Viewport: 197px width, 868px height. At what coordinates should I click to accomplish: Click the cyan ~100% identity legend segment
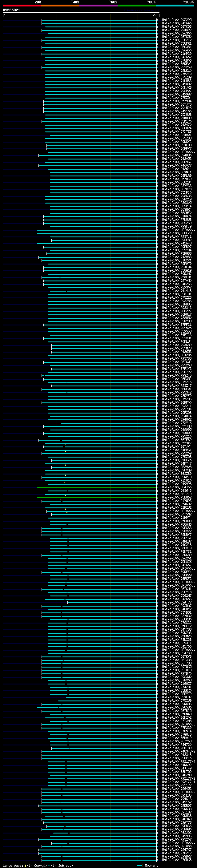(175, 6)
